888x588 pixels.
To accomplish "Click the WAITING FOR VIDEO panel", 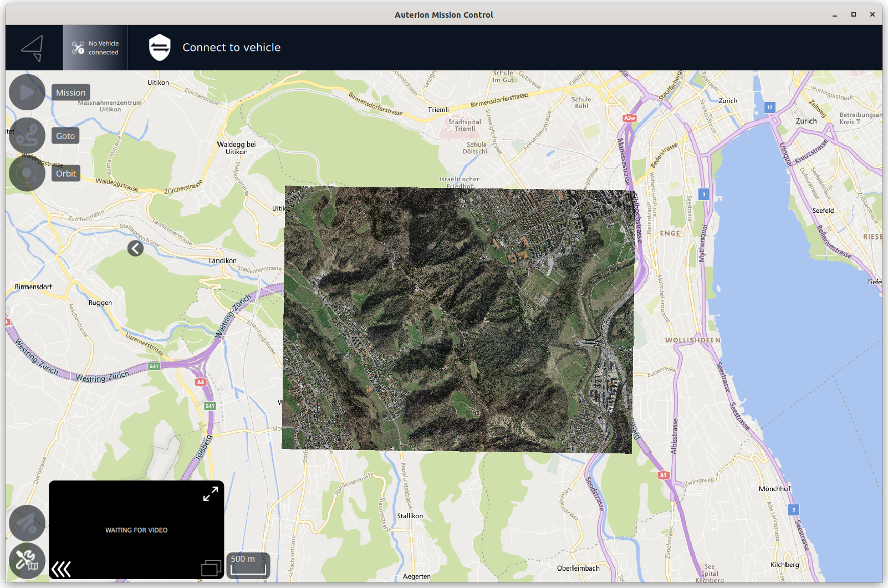I will pos(136,530).
